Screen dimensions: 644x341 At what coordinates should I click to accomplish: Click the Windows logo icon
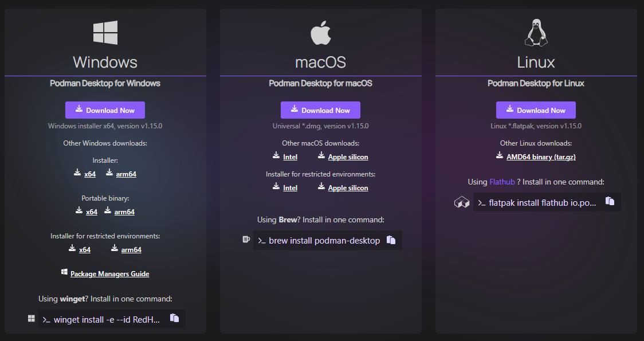click(x=105, y=33)
